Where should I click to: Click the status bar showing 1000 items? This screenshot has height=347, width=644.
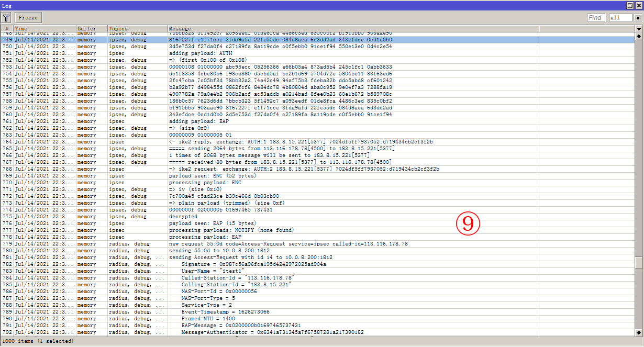(37, 341)
